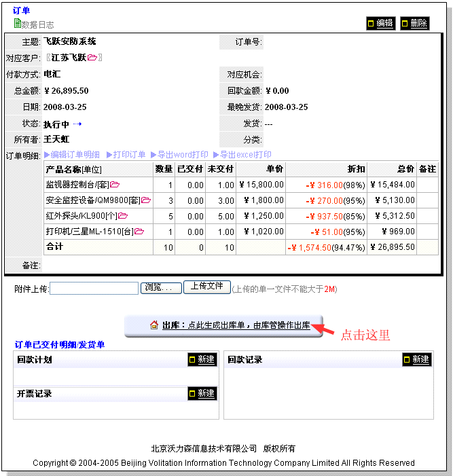Click into the 附件上传 file path field
The height and width of the screenshot is (476, 453).
click(x=94, y=289)
